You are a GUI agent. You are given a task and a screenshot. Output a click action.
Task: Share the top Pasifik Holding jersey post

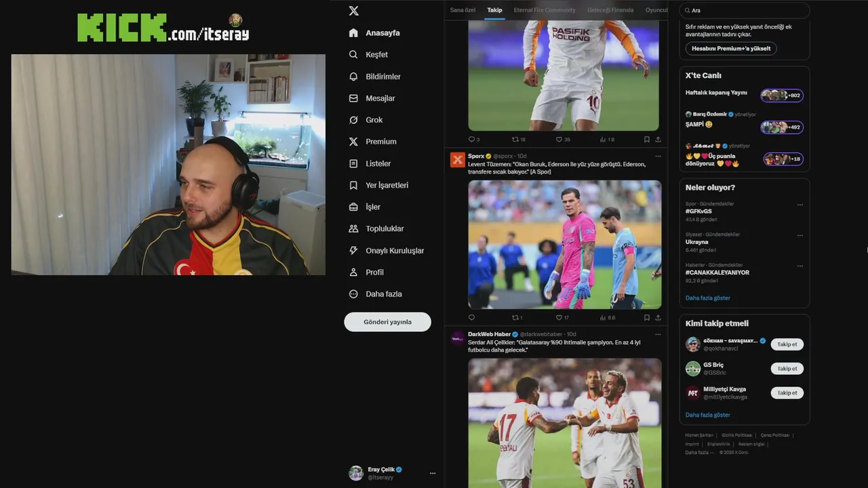658,139
